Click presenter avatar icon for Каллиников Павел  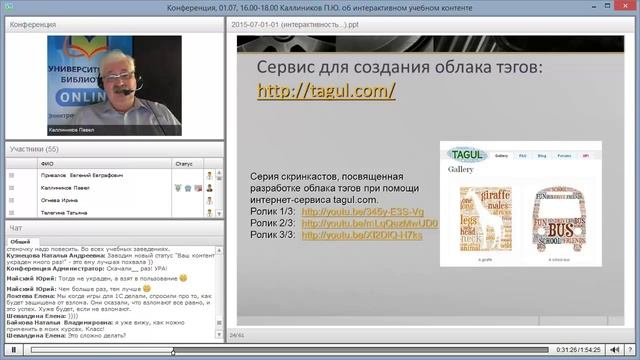click(209, 188)
